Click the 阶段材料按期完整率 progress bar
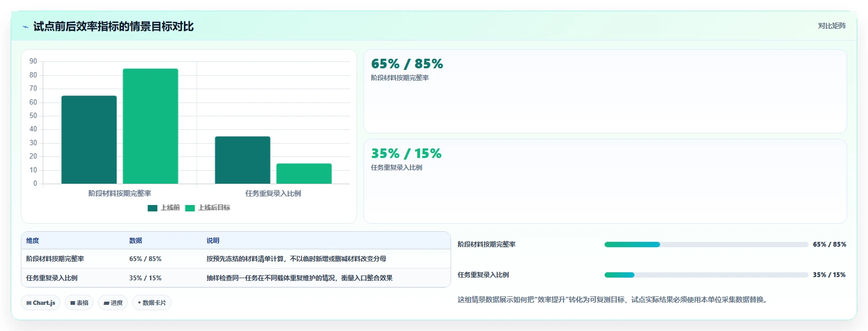 click(x=706, y=245)
